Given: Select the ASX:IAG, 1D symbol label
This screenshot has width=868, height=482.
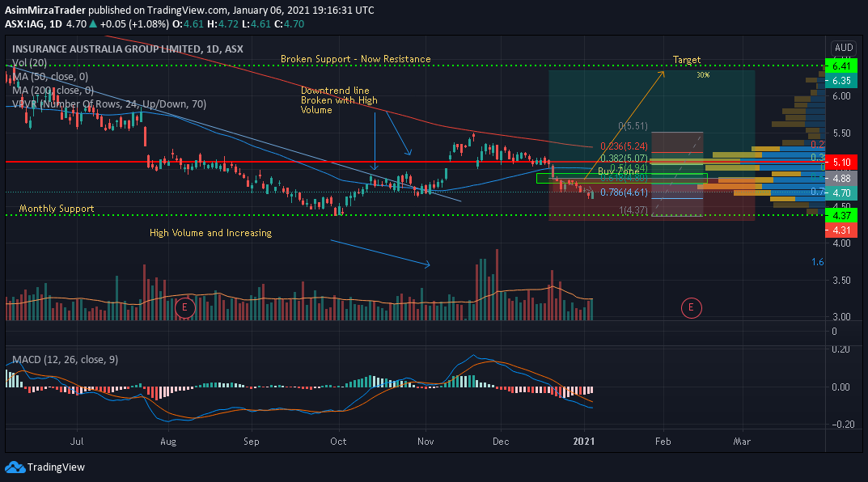Looking at the screenshot, I should pos(33,23).
